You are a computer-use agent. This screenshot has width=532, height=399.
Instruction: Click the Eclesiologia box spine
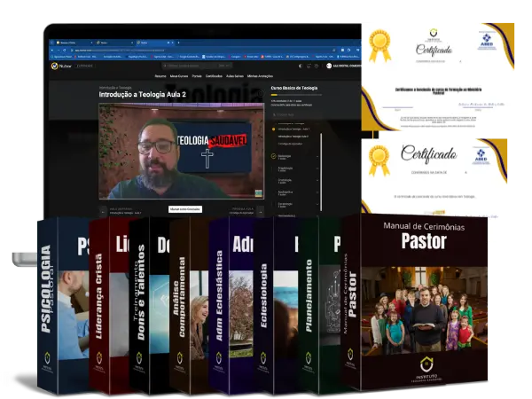click(x=263, y=307)
